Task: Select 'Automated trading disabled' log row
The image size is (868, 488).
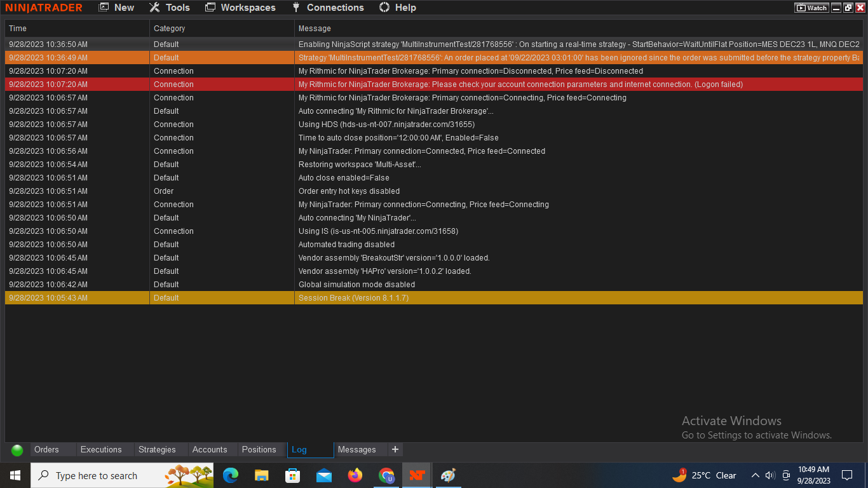Action: coord(434,245)
